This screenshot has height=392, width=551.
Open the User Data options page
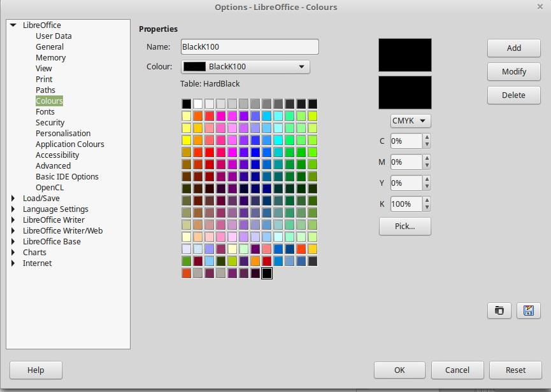(54, 36)
